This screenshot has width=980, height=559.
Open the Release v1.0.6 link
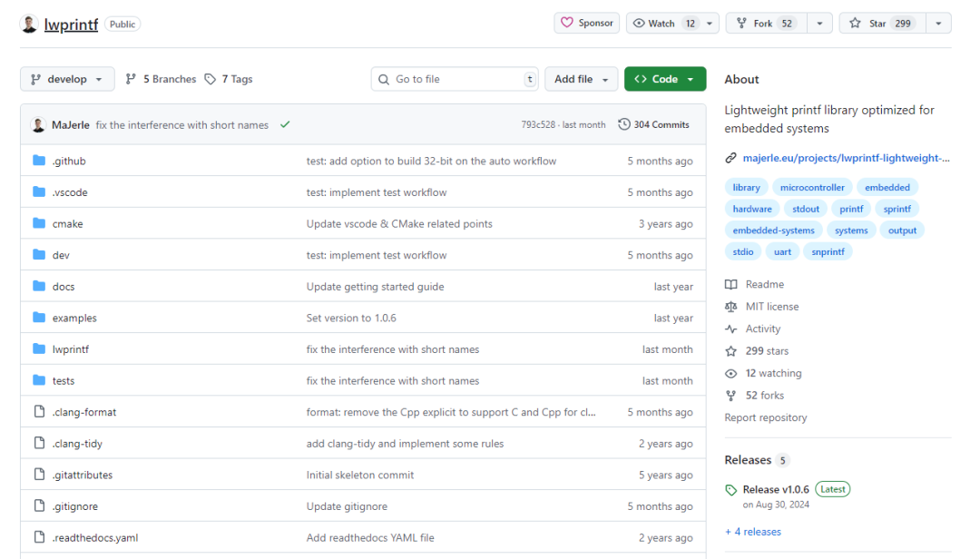775,489
